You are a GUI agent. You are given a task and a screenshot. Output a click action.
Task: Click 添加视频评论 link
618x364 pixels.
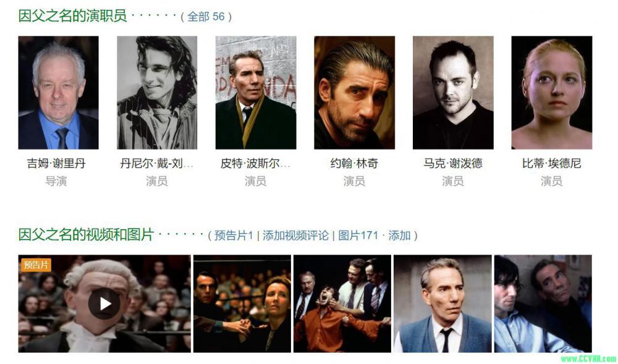pos(295,235)
